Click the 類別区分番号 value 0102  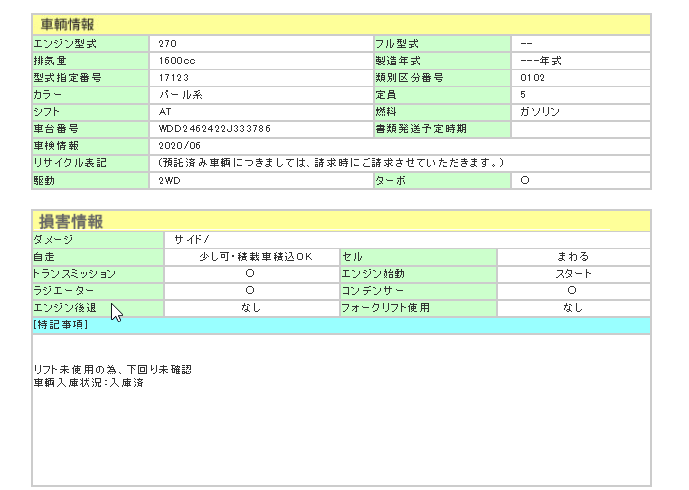pos(533,78)
